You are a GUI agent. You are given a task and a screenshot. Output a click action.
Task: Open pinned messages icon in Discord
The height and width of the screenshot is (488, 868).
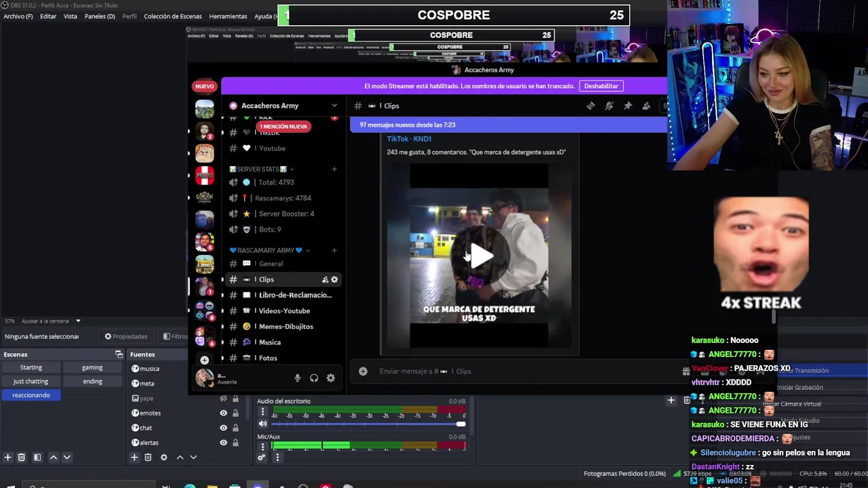[x=627, y=106]
